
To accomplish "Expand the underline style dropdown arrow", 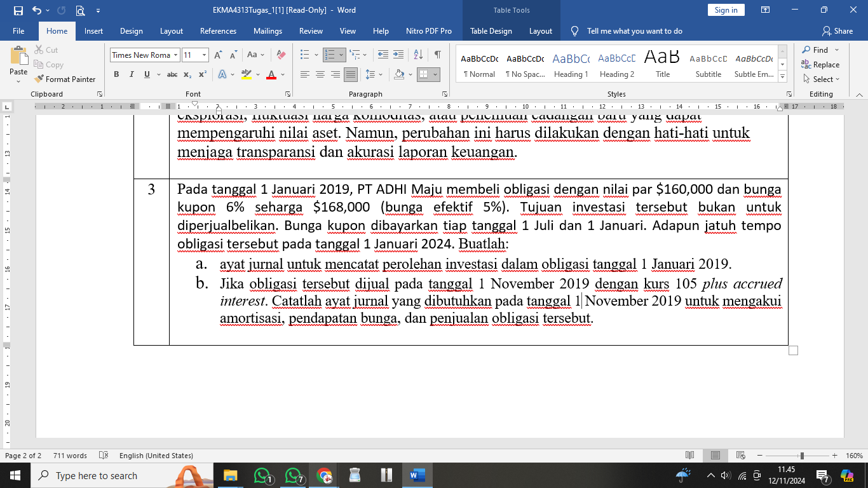I will click(158, 74).
